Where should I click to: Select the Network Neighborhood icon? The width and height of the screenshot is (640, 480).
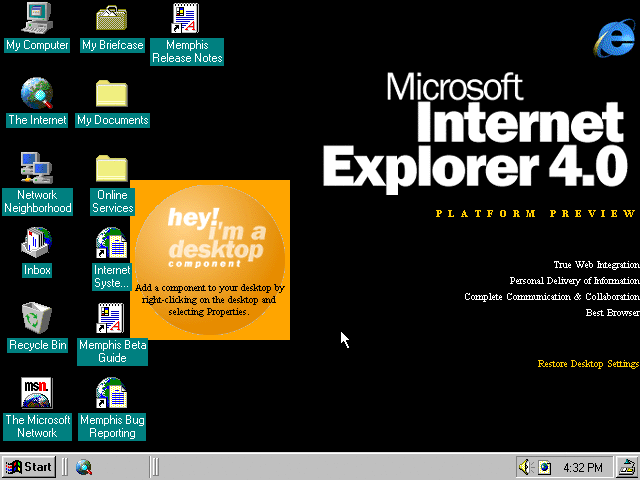click(x=37, y=183)
